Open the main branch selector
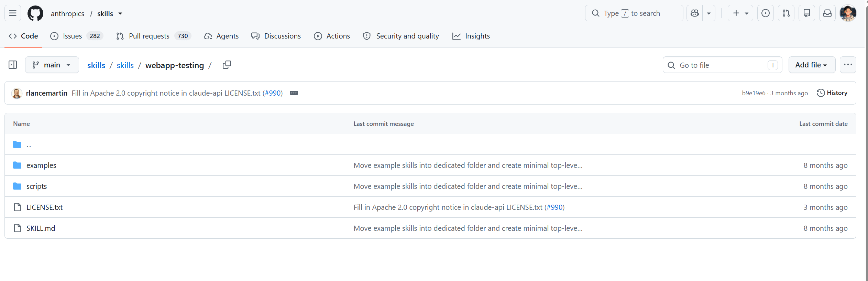The height and width of the screenshot is (281, 868). point(52,65)
